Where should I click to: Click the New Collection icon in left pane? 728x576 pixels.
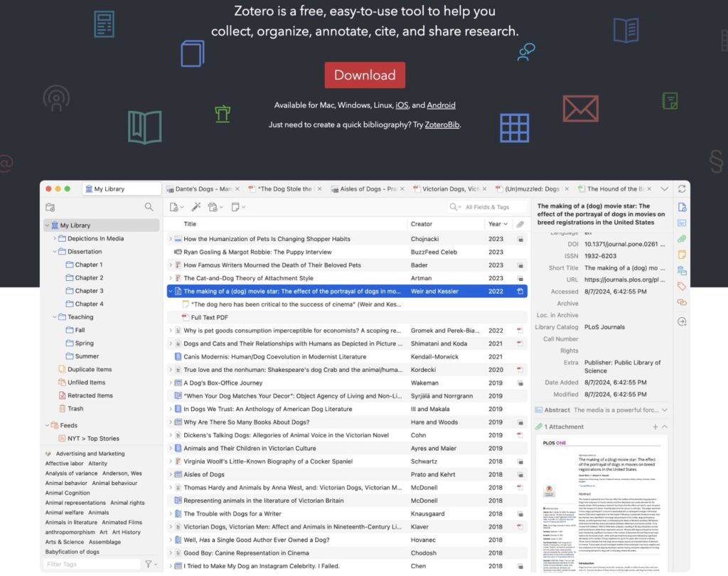coord(50,207)
